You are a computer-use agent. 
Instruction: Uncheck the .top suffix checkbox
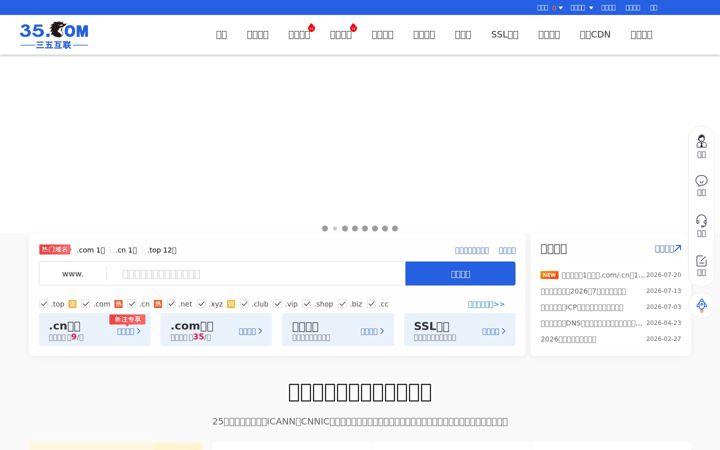tap(44, 304)
